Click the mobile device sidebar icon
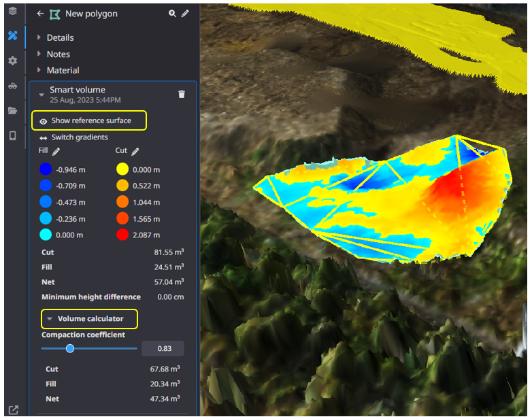 click(12, 135)
